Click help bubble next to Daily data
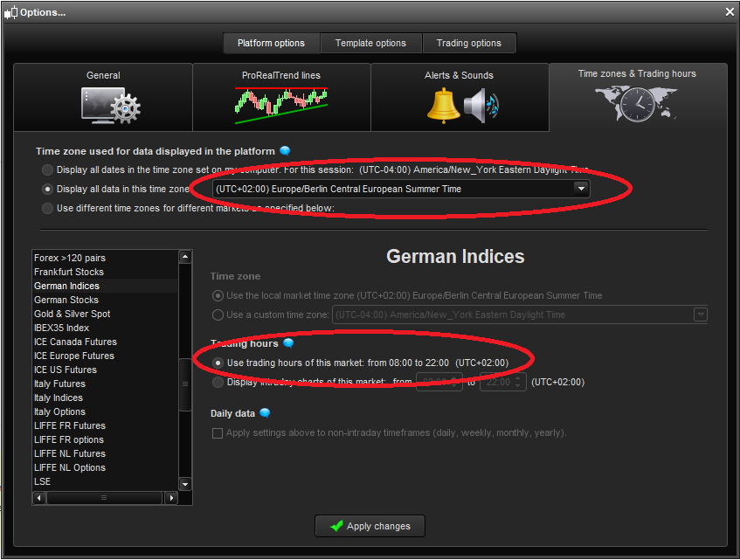The width and height of the screenshot is (740, 560). 266,413
